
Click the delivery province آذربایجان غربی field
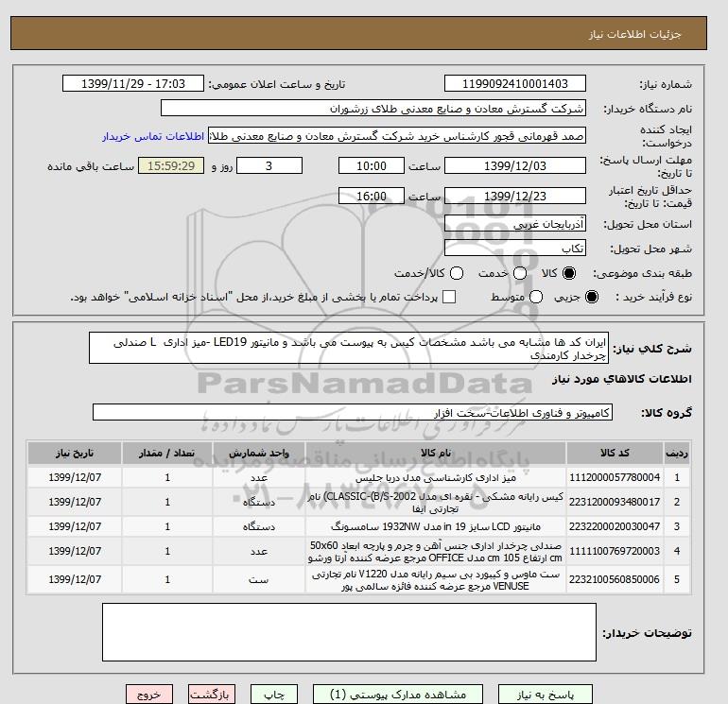click(515, 224)
